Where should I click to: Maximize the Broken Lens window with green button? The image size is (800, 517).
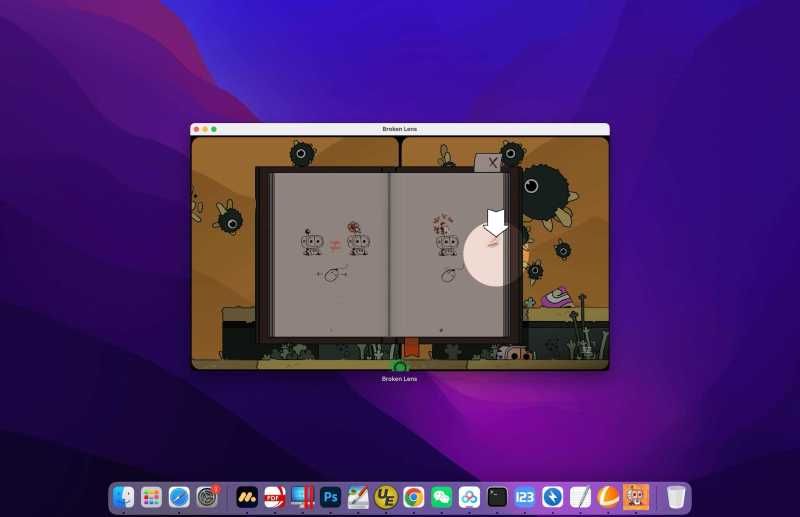[214, 129]
